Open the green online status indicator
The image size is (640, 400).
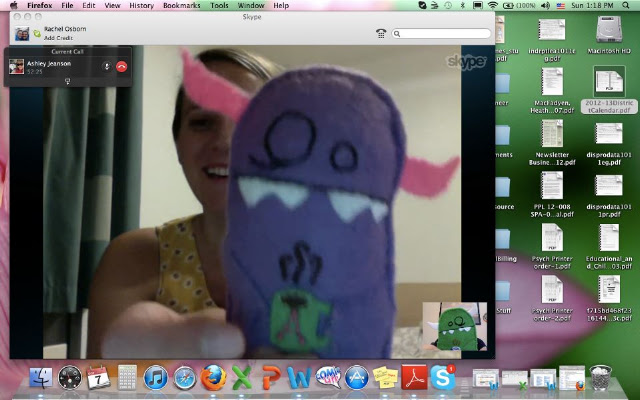point(37,33)
